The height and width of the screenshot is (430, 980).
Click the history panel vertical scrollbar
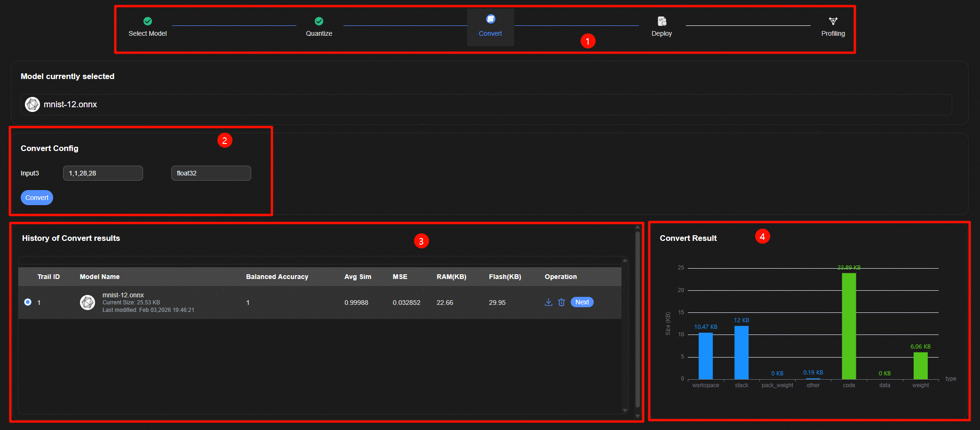(637, 320)
